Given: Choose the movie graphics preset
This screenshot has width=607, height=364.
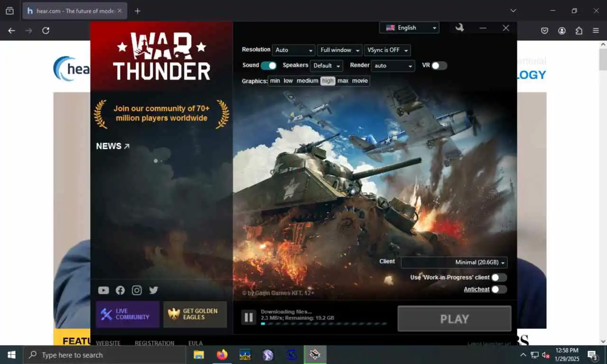Looking at the screenshot, I should point(360,81).
